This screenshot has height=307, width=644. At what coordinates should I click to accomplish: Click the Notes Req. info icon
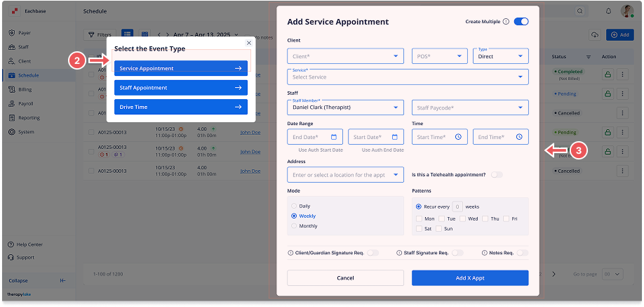click(485, 253)
